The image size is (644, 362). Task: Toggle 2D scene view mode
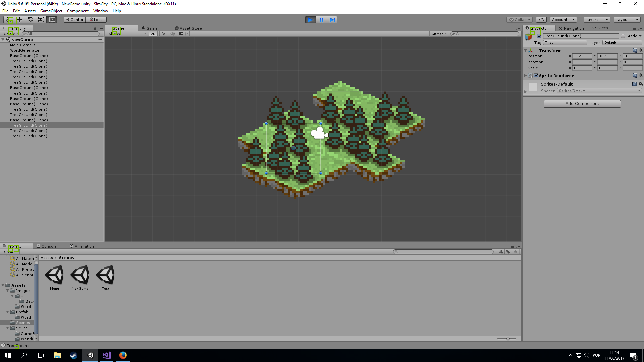click(x=153, y=34)
